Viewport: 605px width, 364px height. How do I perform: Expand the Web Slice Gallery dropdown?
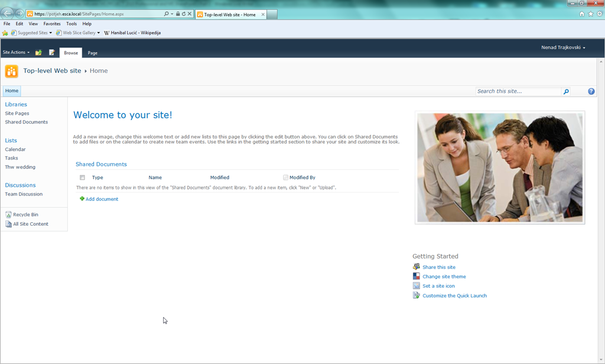click(x=79, y=33)
